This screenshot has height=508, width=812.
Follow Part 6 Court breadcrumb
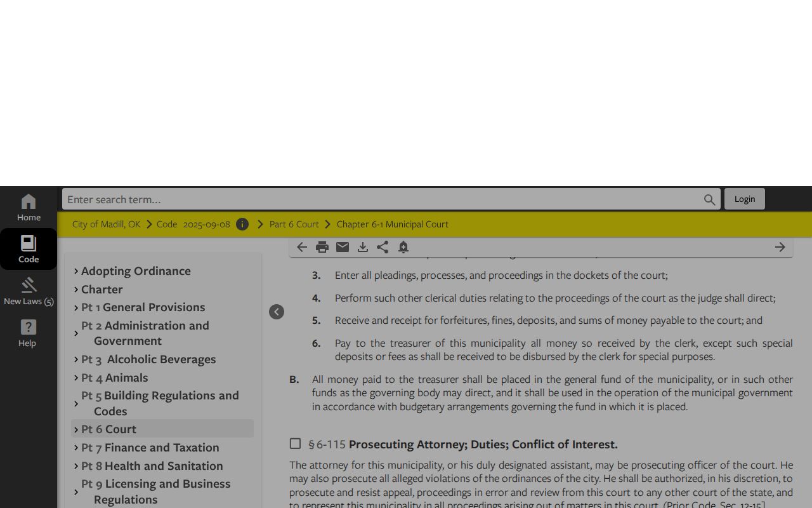click(294, 224)
